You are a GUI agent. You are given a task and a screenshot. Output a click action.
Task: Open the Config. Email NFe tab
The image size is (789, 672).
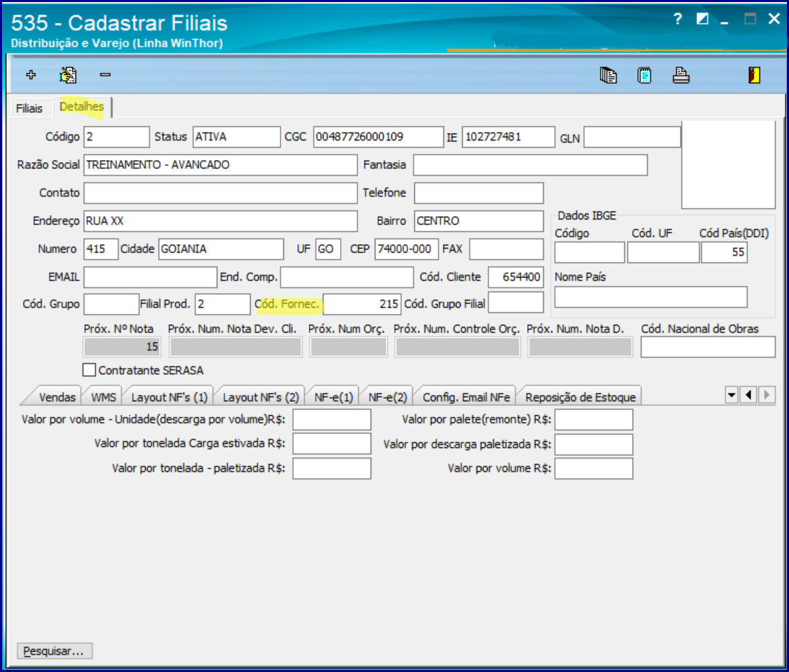click(x=466, y=397)
